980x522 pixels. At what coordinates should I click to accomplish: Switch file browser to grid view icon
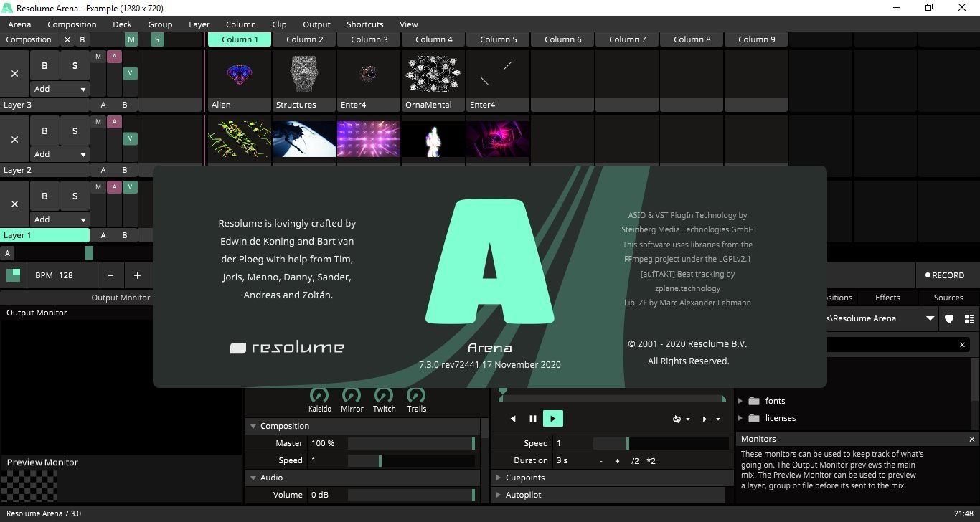(x=969, y=319)
